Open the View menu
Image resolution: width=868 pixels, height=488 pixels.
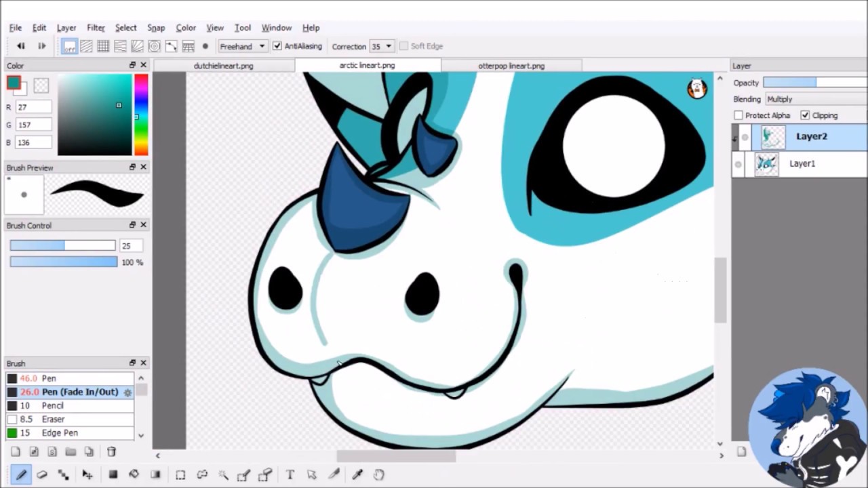coord(215,28)
